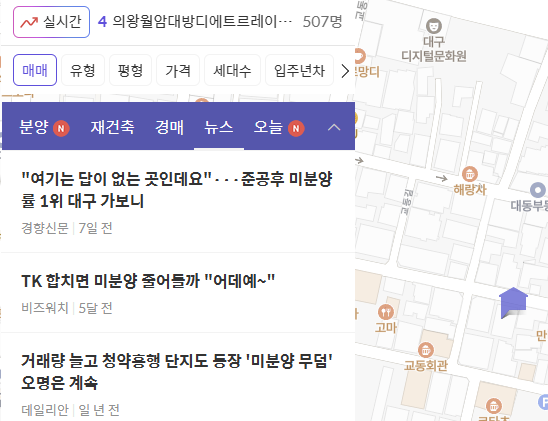Click the red trending arrow icon
The height and width of the screenshot is (421, 548).
pyautogui.click(x=29, y=22)
